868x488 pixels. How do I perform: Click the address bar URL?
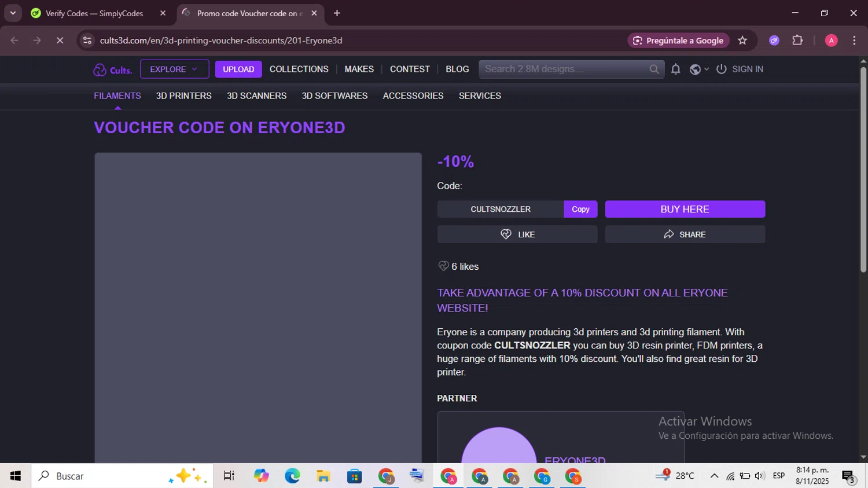[221, 41]
